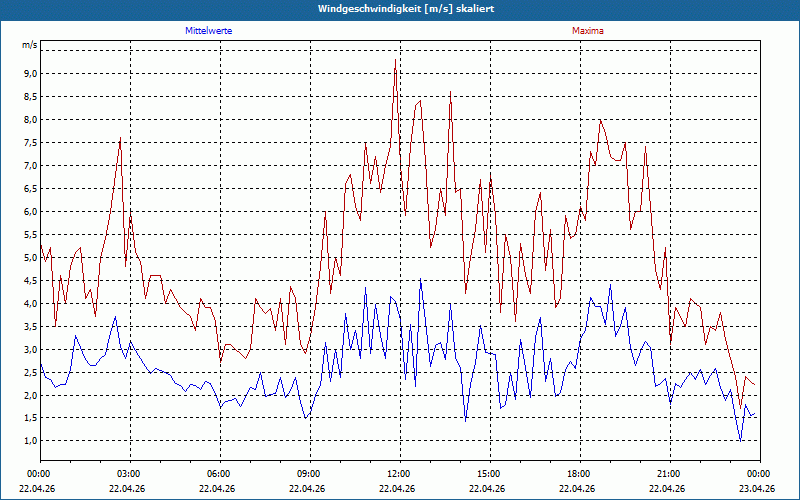The height and width of the screenshot is (500, 800).
Task: Select the 03:00 time axis label
Action: 130,474
